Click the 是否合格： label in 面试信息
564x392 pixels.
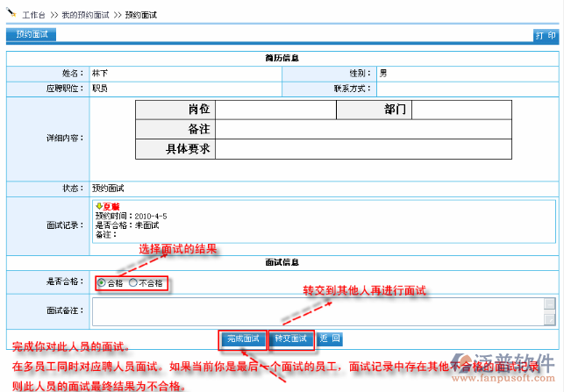(65, 282)
